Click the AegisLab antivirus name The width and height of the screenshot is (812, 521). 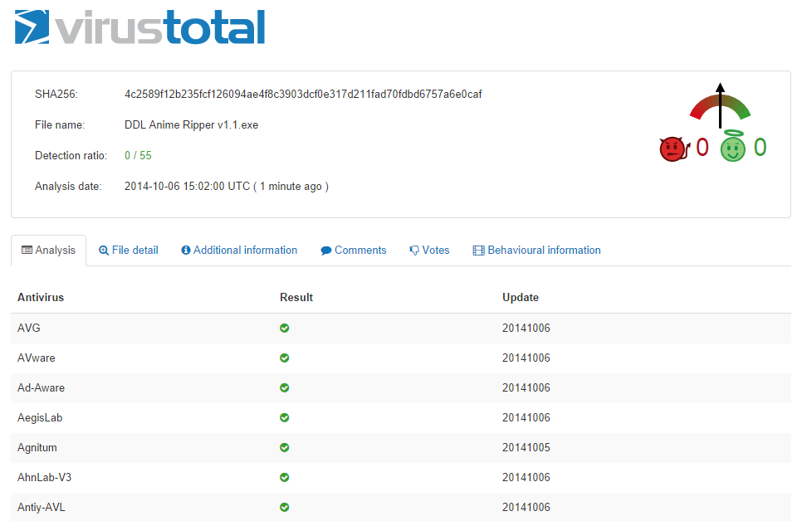click(40, 417)
